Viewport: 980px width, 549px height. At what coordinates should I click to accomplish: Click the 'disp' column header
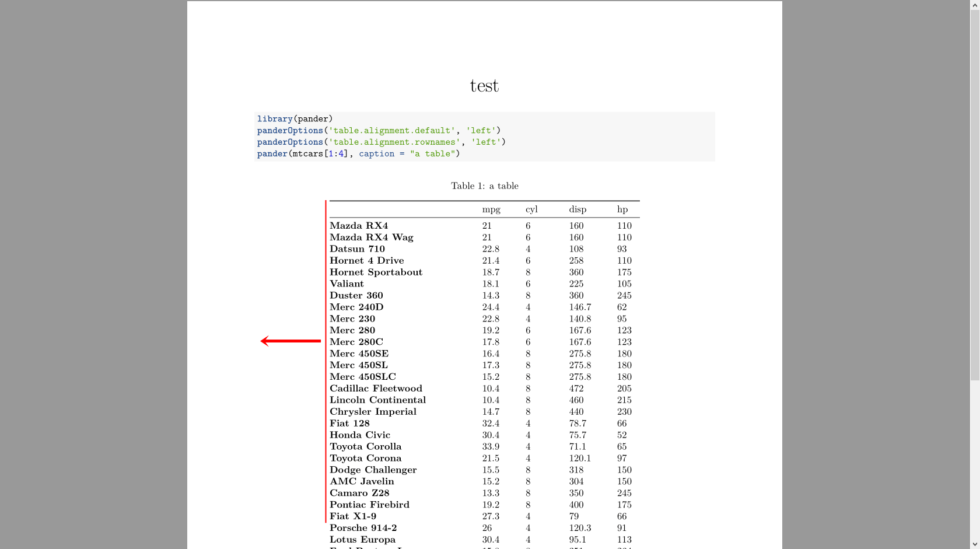[577, 209]
